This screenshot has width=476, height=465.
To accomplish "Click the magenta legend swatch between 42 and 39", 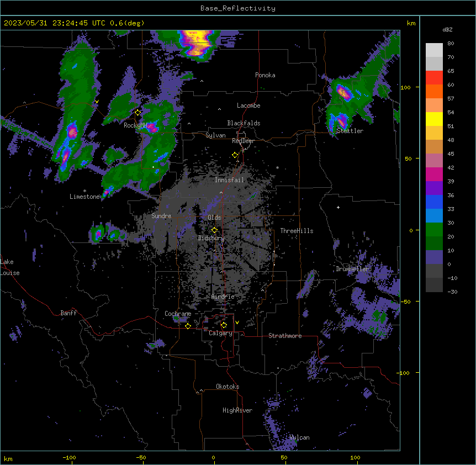I will tap(434, 174).
